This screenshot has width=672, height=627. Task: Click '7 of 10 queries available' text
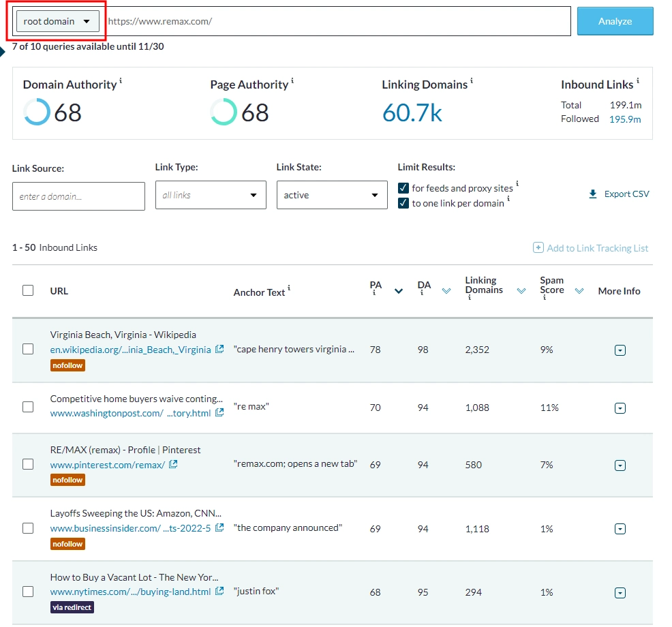(x=88, y=46)
